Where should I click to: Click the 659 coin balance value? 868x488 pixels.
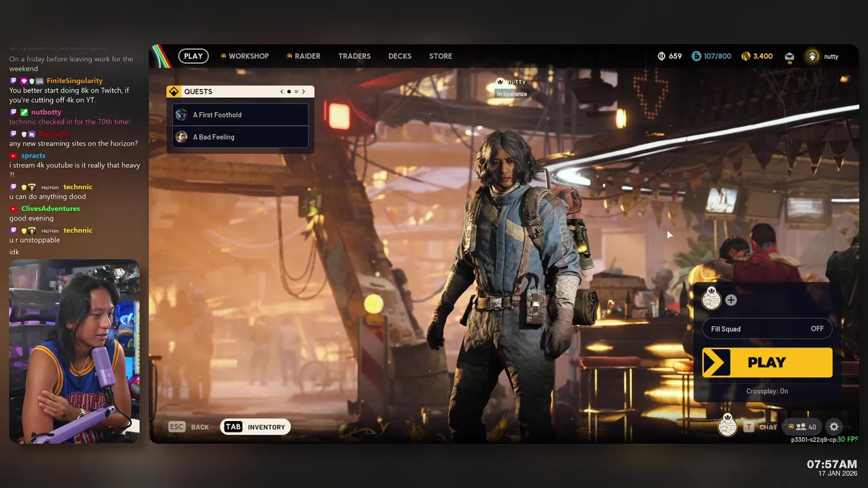[675, 56]
